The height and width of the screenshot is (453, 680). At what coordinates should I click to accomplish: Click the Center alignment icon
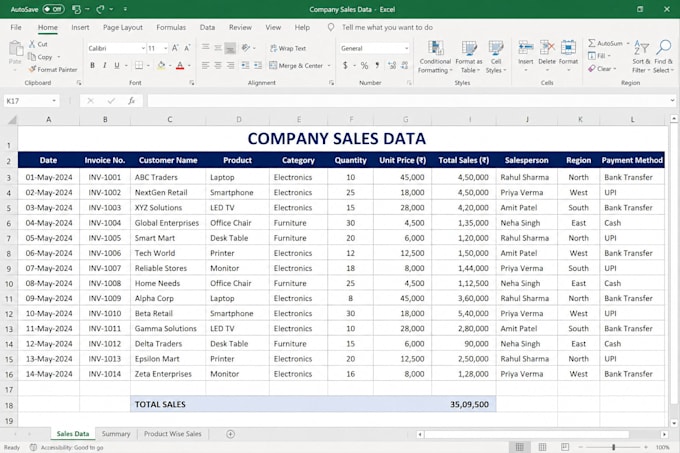point(218,65)
